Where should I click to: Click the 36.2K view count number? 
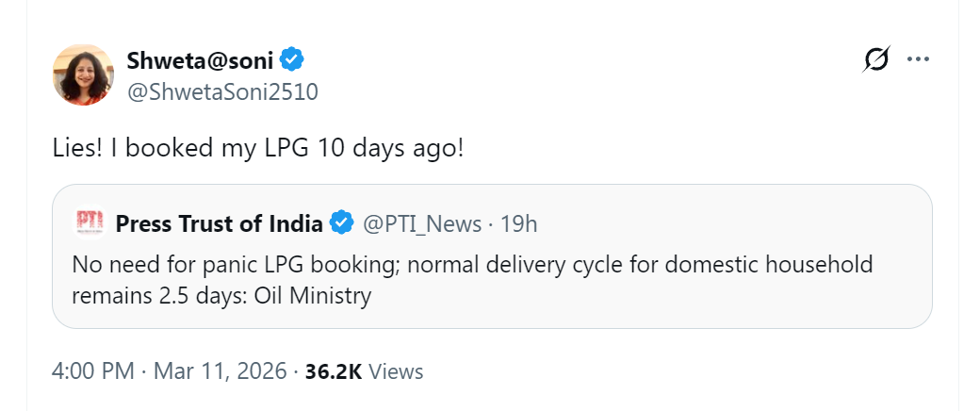[334, 371]
